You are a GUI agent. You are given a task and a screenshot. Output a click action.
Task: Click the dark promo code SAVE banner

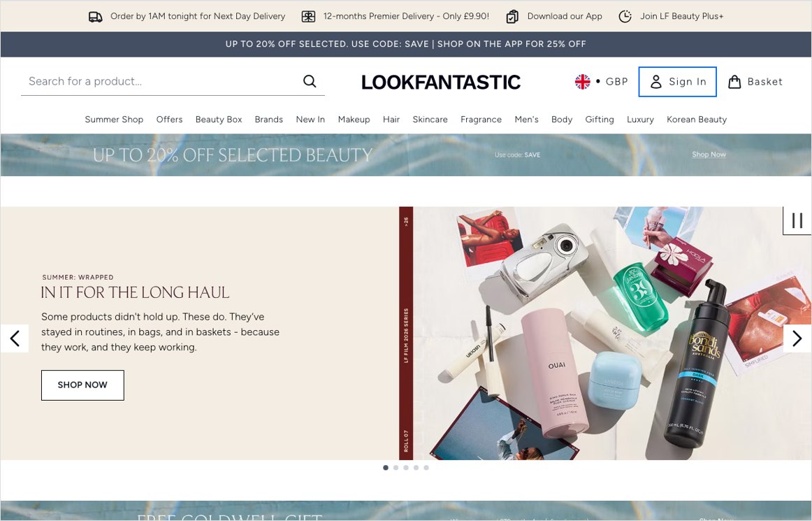point(406,44)
